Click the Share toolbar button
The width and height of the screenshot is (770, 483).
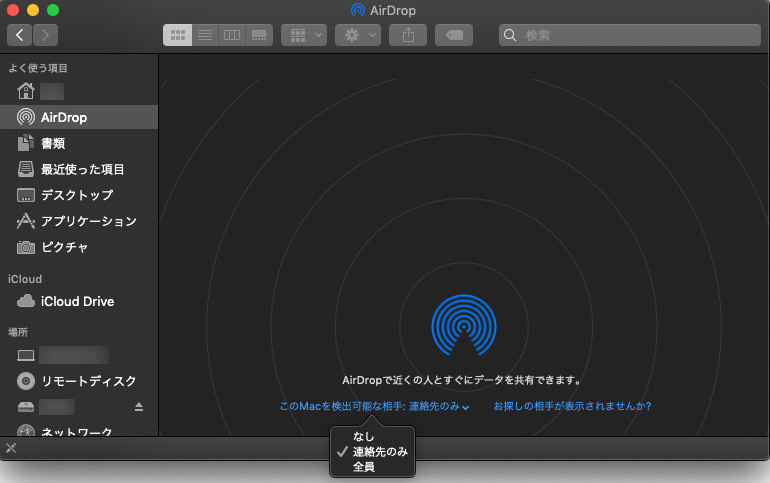(x=408, y=35)
